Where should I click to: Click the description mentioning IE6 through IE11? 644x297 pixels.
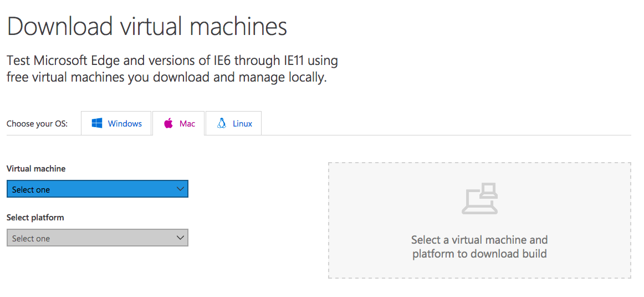172,69
